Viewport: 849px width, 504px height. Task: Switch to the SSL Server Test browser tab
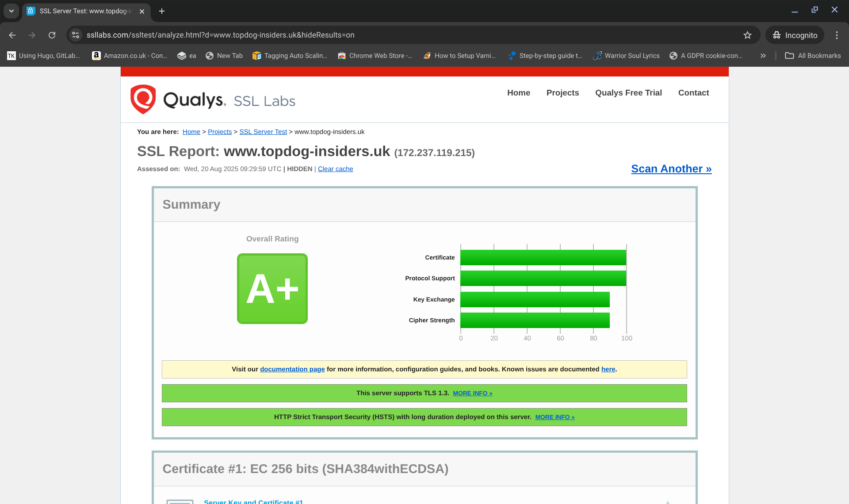[x=80, y=11]
